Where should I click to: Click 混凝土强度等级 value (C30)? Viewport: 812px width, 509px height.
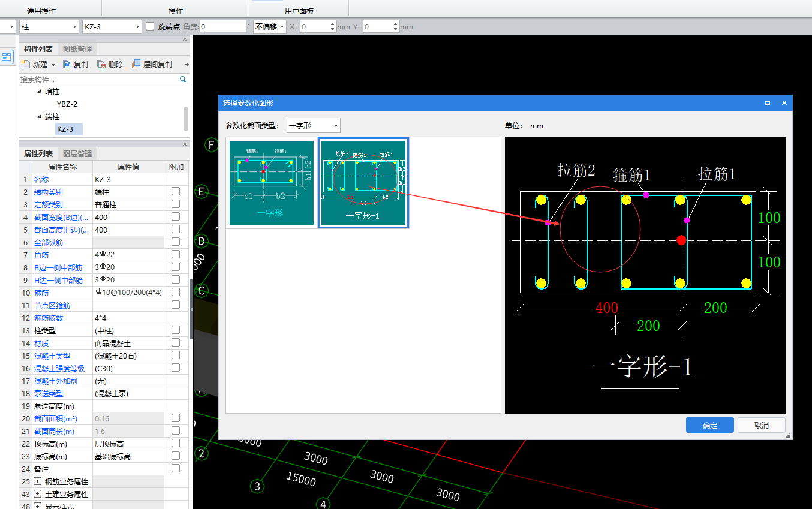[128, 368]
